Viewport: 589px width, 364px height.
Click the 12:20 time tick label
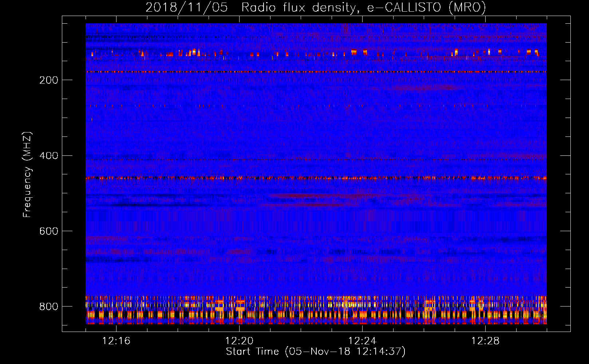point(239,341)
